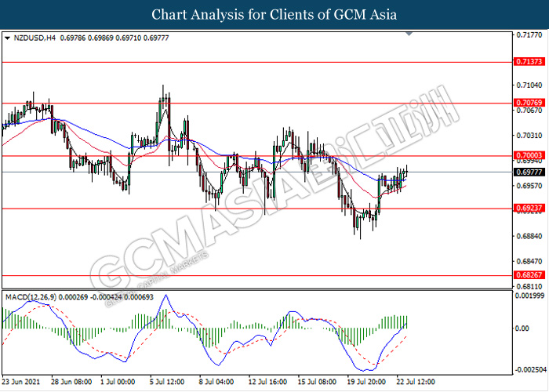Click the triangle arrow beside NZDUSD,H4
The width and height of the screenshot is (549, 392).
[x=7, y=38]
